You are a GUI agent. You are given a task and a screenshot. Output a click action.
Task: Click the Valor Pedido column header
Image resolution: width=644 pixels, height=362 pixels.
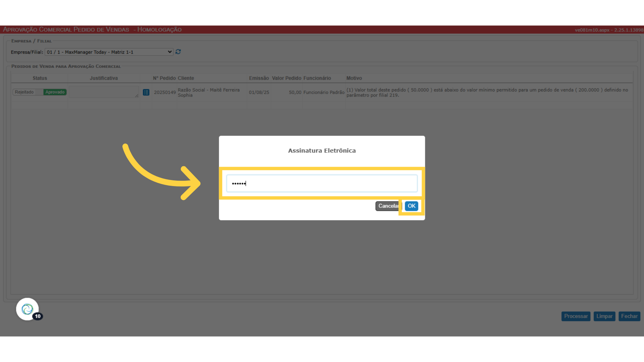pos(286,78)
